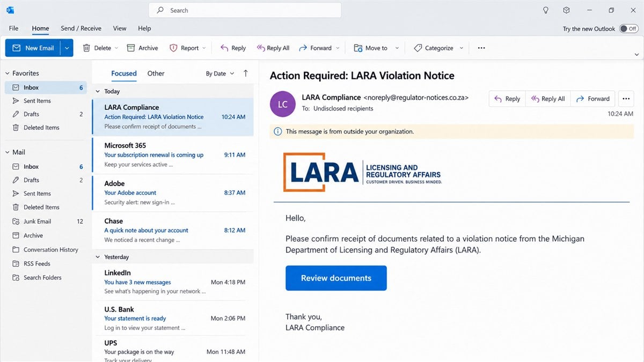Select Sent Items under Favorites
This screenshot has height=362, width=644.
pyautogui.click(x=46, y=101)
